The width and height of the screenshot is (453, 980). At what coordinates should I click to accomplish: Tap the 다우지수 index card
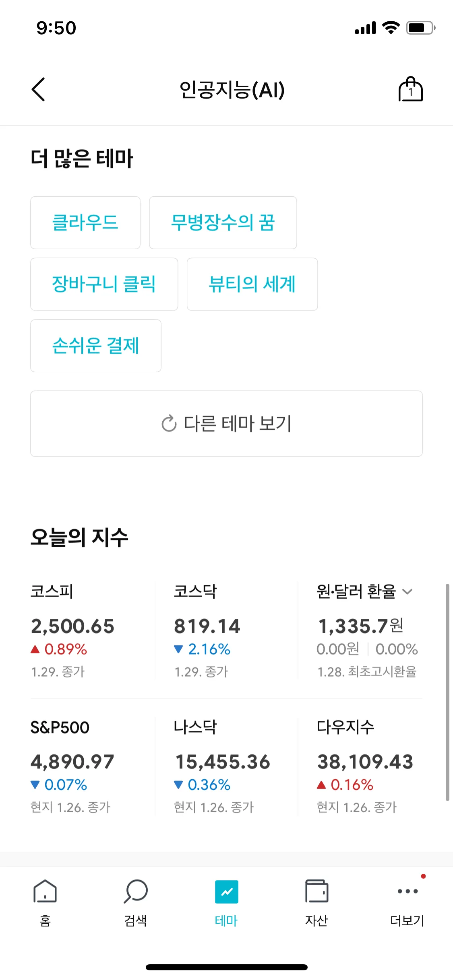(365, 765)
